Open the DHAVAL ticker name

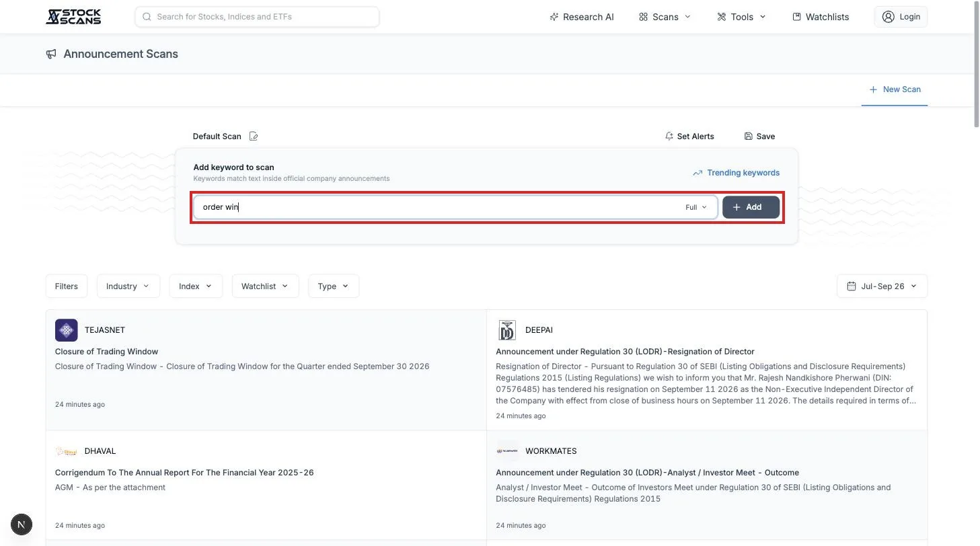(x=100, y=451)
